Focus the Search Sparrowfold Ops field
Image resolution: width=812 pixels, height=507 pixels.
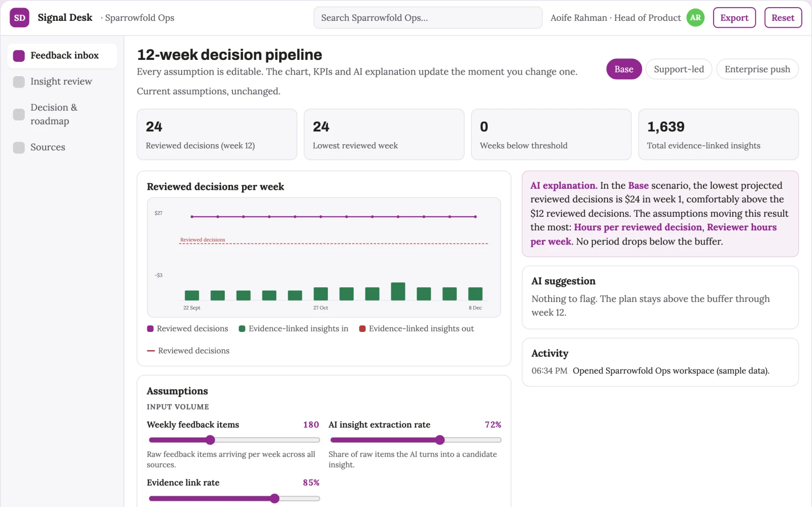[428, 18]
